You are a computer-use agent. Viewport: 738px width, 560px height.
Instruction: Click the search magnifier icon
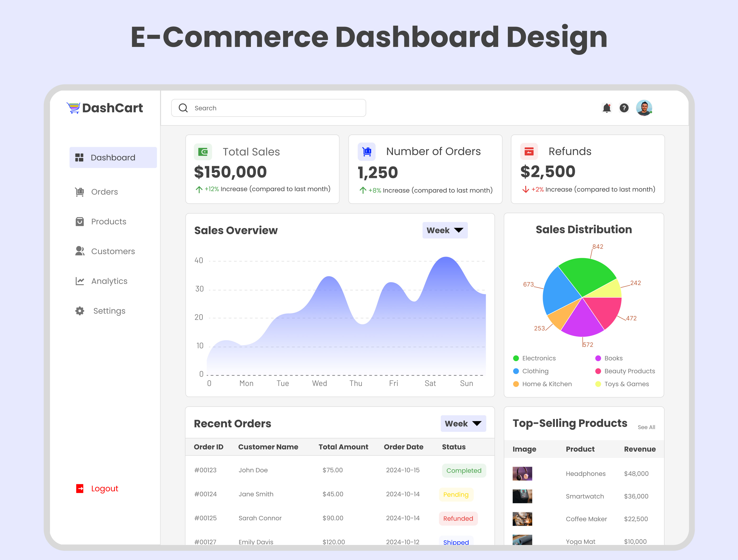click(x=183, y=108)
